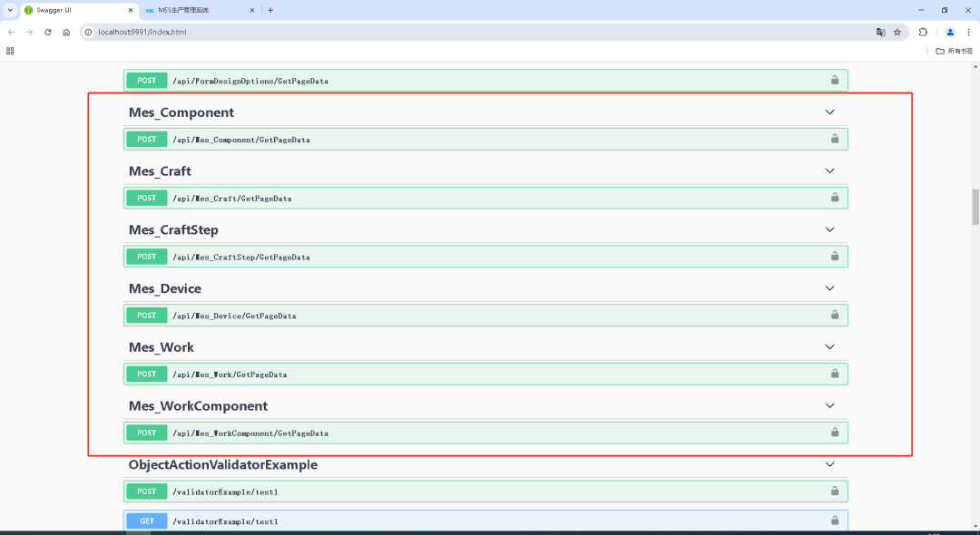The image size is (980, 535).
Task: Open the Chrome profile avatar
Action: click(950, 32)
